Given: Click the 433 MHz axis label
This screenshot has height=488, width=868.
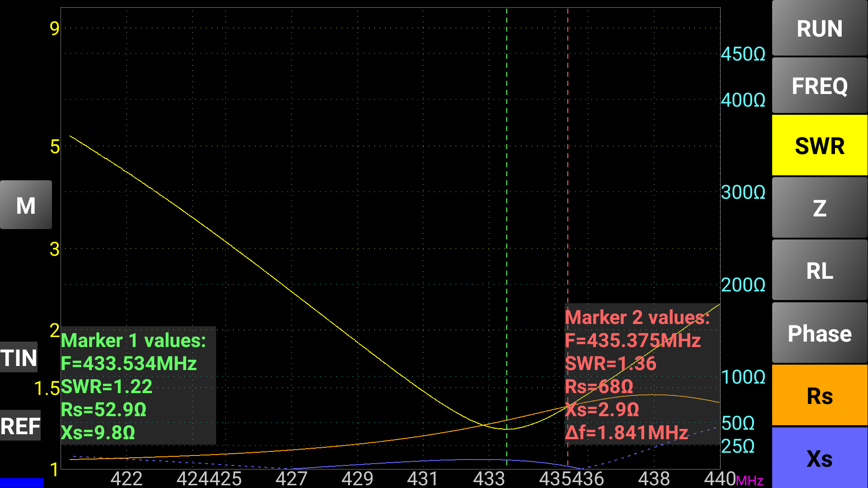Looking at the screenshot, I should click(488, 479).
